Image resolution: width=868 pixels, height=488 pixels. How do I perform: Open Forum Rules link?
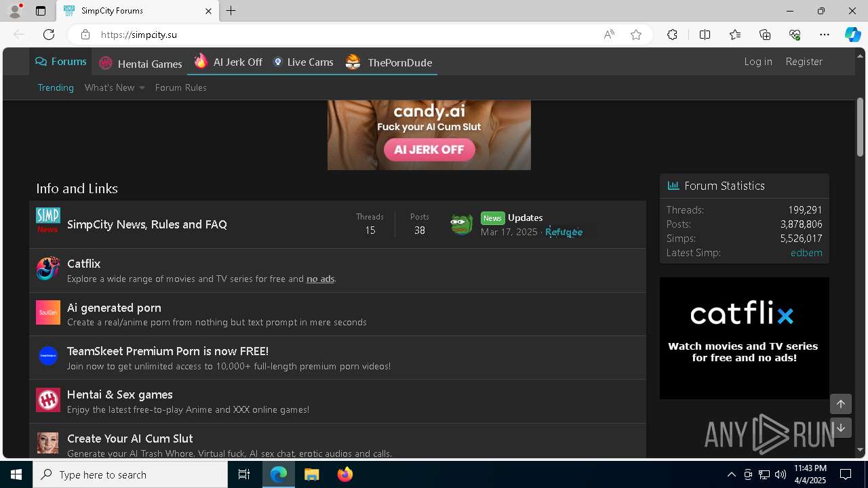click(x=180, y=87)
